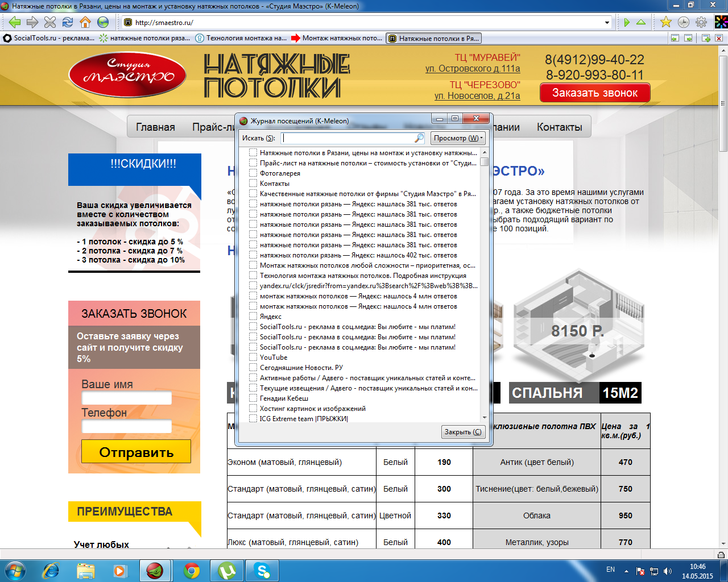Open Главная in site navigation
The image size is (728, 582).
[x=155, y=127]
